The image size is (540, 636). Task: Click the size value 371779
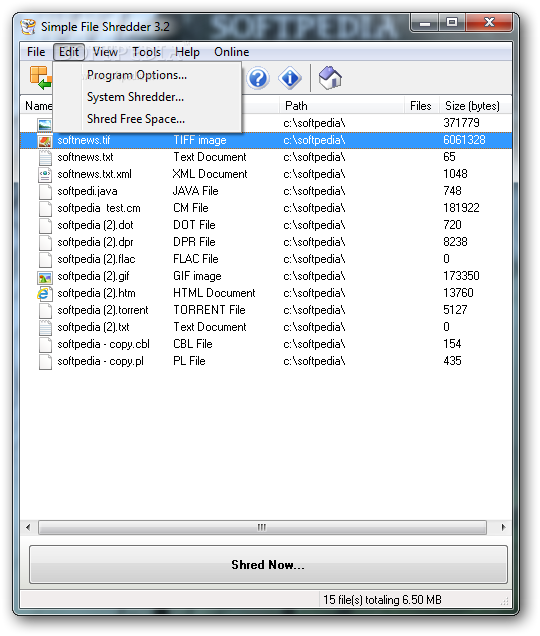[x=461, y=123]
